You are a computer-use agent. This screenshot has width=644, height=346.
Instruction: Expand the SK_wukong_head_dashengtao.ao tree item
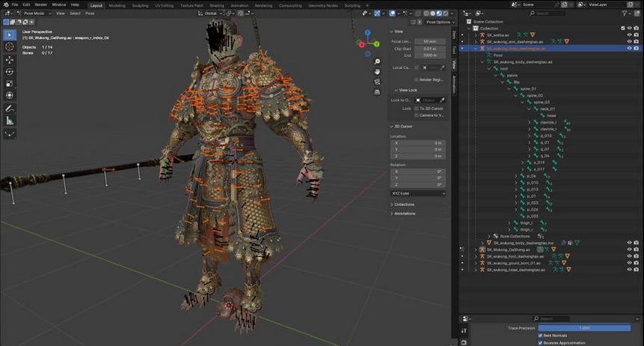click(x=476, y=270)
